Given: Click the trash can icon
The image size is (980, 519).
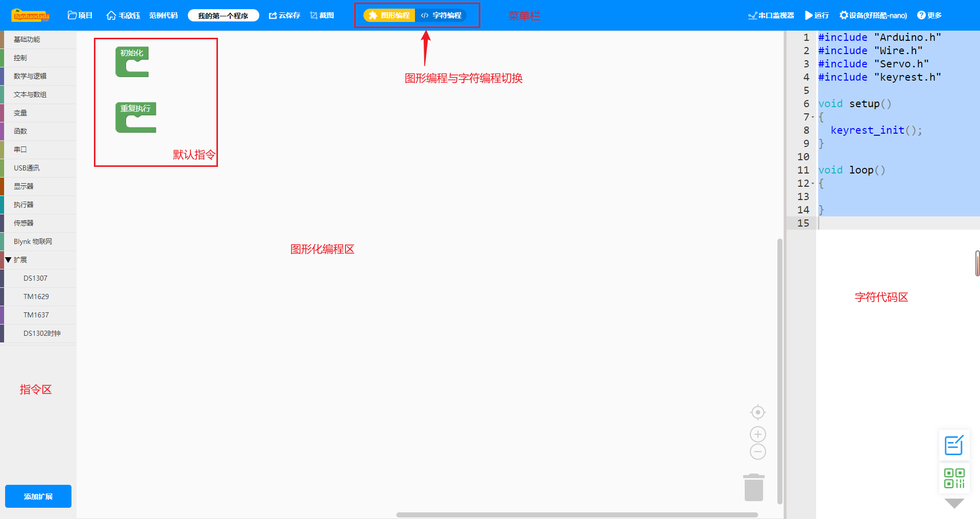Looking at the screenshot, I should tap(754, 487).
